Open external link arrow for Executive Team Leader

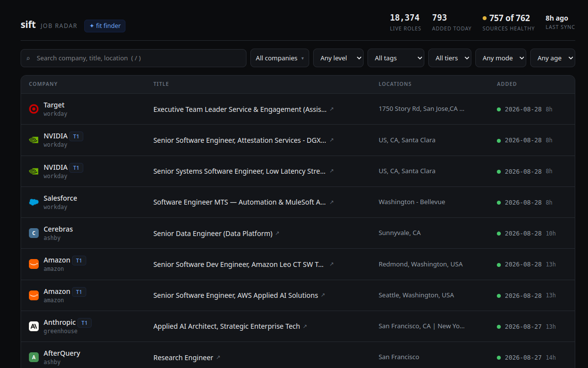coord(332,109)
